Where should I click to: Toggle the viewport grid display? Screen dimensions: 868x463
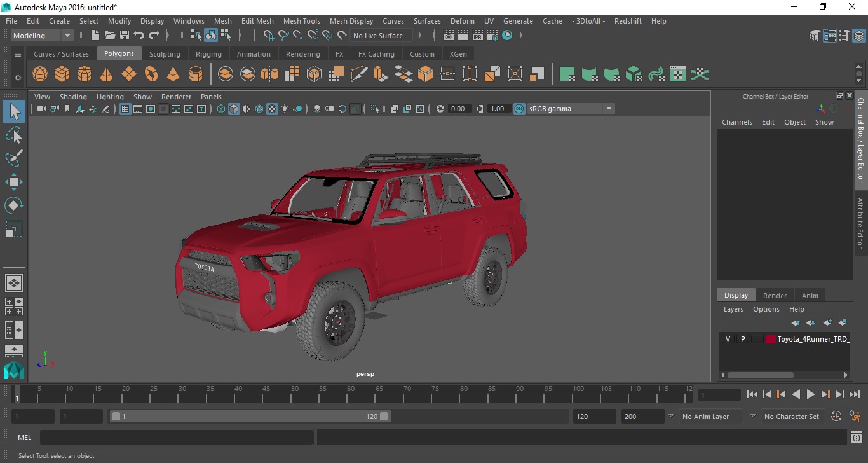tap(125, 109)
